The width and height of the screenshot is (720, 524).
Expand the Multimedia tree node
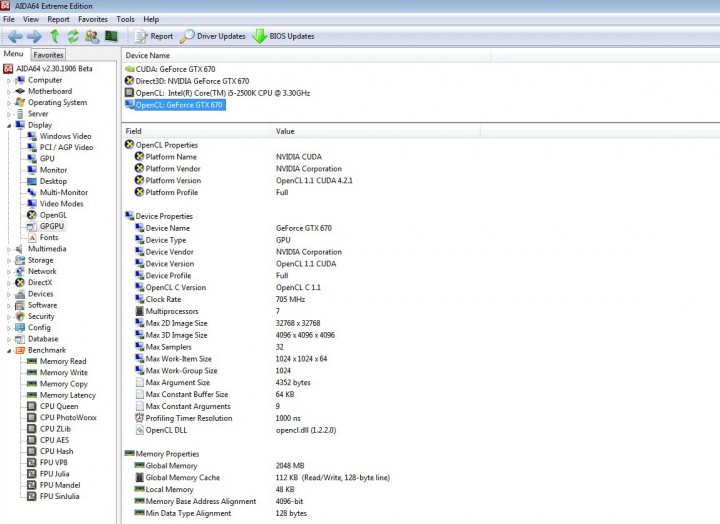coord(9,249)
